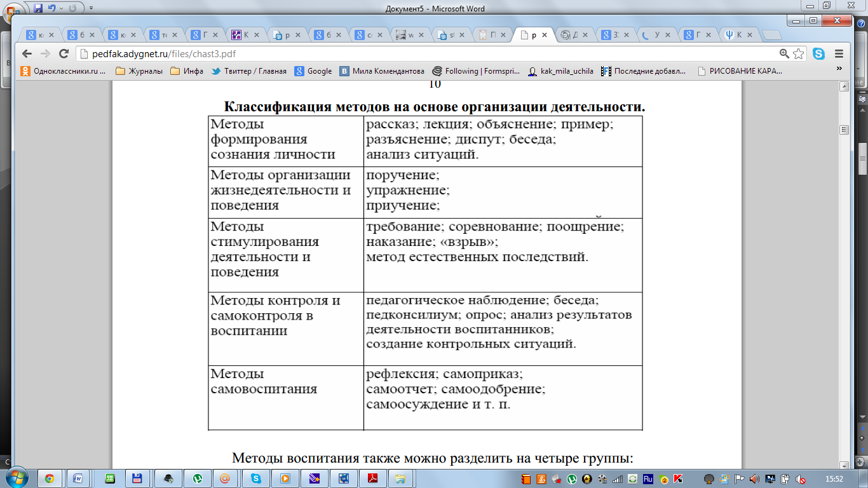
Task: Open the Windows Start menu
Action: pyautogui.click(x=17, y=478)
